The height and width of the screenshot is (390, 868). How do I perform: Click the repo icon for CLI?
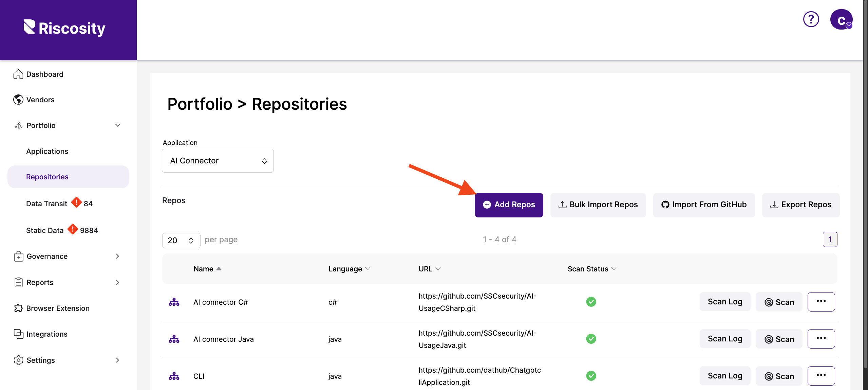[x=174, y=376]
